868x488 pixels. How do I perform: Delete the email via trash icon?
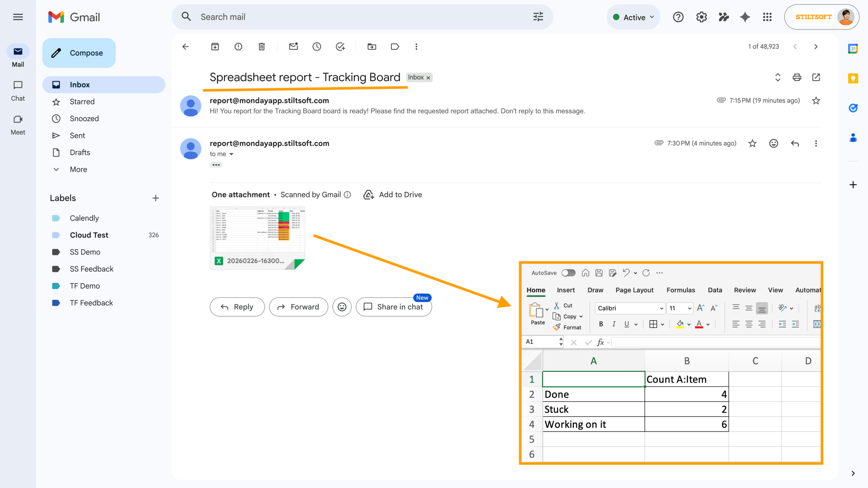(261, 47)
